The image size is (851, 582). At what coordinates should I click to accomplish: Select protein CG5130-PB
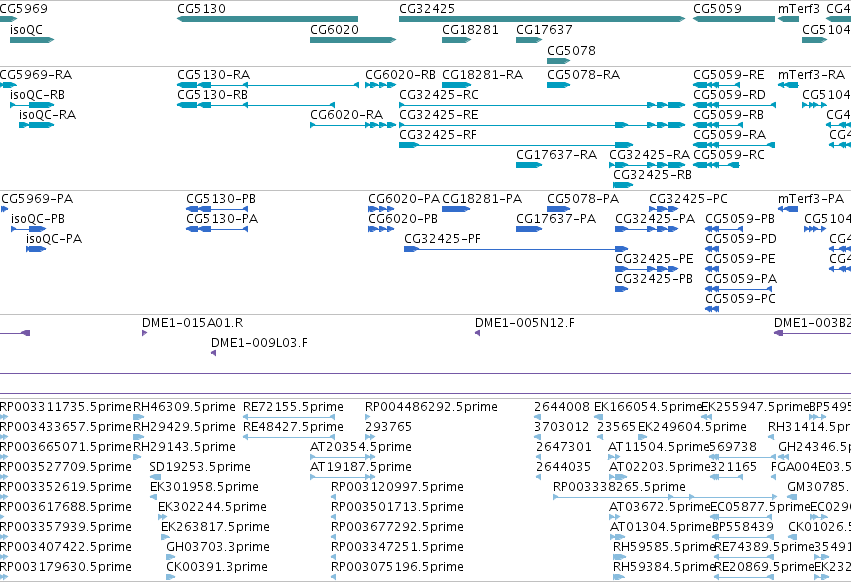click(221, 199)
